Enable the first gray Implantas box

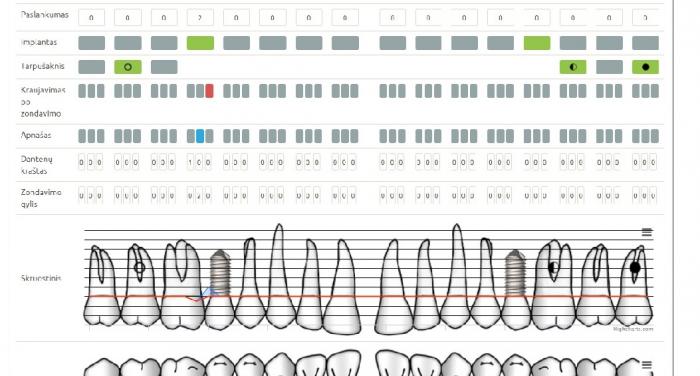(x=92, y=43)
